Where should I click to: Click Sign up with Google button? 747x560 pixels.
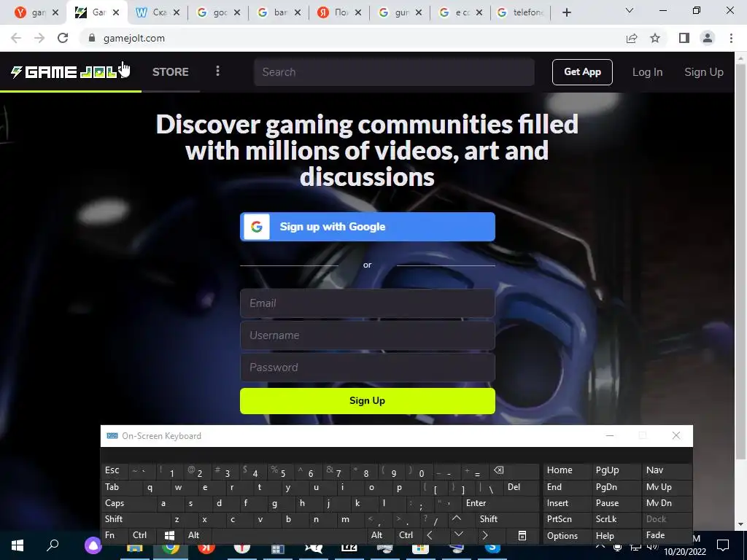coord(368,227)
